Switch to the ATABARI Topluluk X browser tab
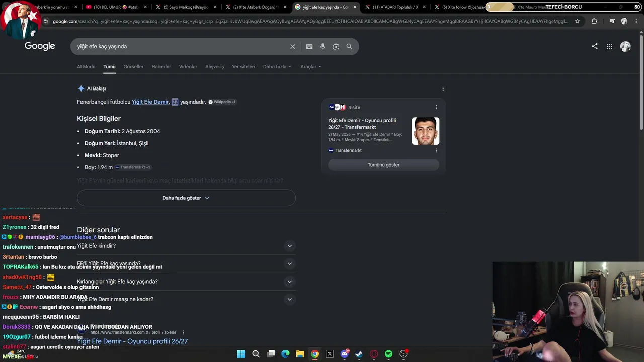 [x=395, y=7]
